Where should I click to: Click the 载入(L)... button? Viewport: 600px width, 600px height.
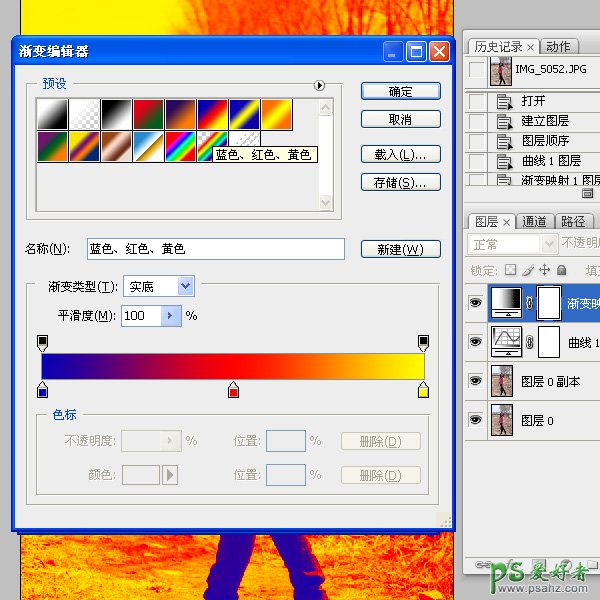[x=400, y=154]
